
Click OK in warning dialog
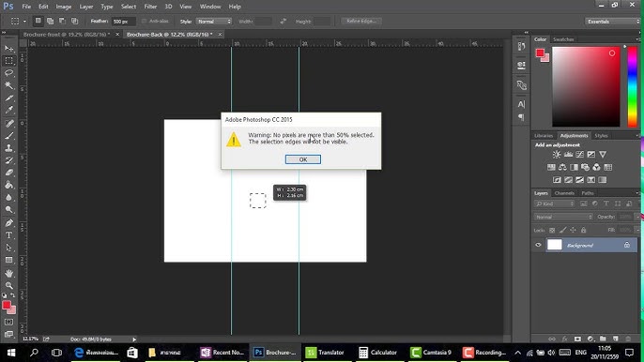(x=303, y=159)
